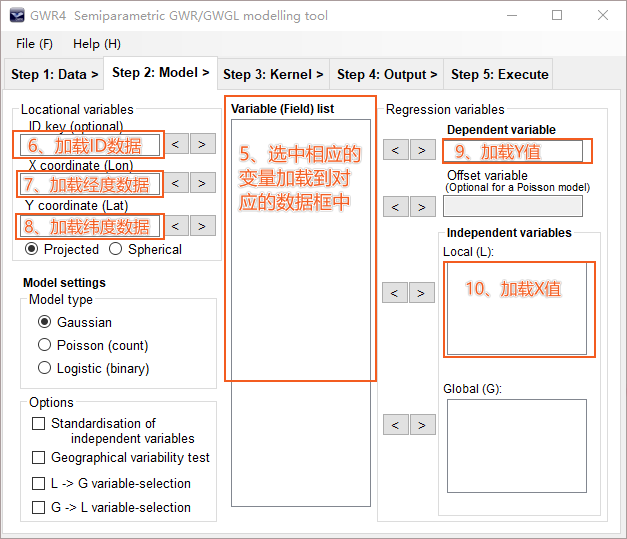Remove Global (G) variable with < button
627x539 pixels.
(x=395, y=425)
